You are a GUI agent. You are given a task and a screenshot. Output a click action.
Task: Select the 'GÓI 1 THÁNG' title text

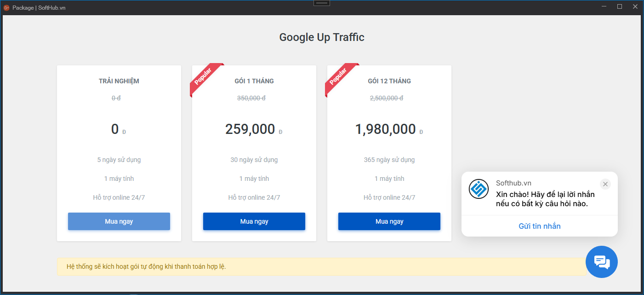(x=254, y=81)
